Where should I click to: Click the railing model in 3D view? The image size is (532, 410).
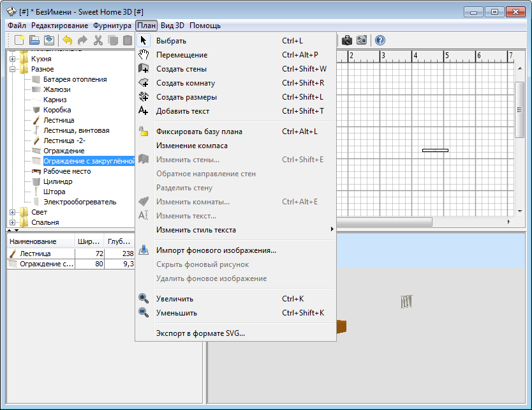pyautogui.click(x=406, y=301)
